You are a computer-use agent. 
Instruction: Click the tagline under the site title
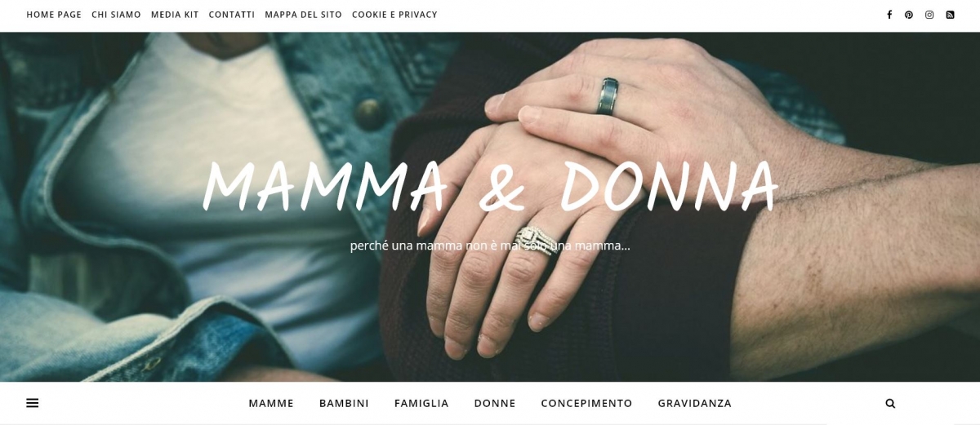click(x=490, y=246)
